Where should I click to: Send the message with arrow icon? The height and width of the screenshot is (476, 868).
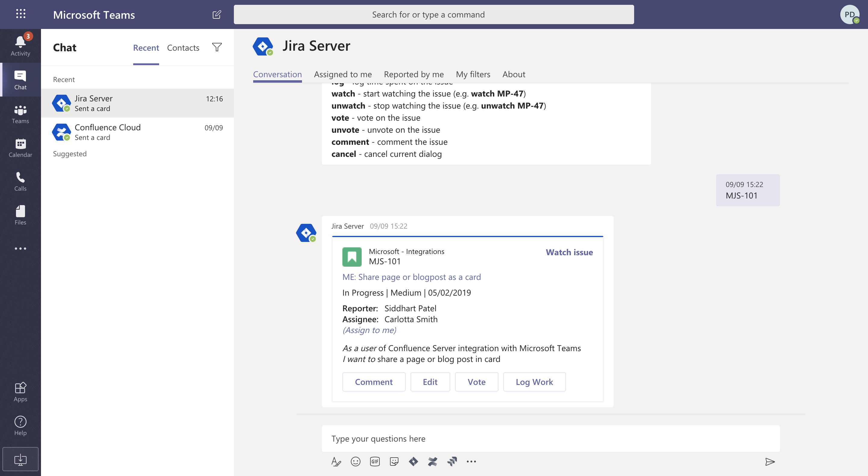point(770,462)
